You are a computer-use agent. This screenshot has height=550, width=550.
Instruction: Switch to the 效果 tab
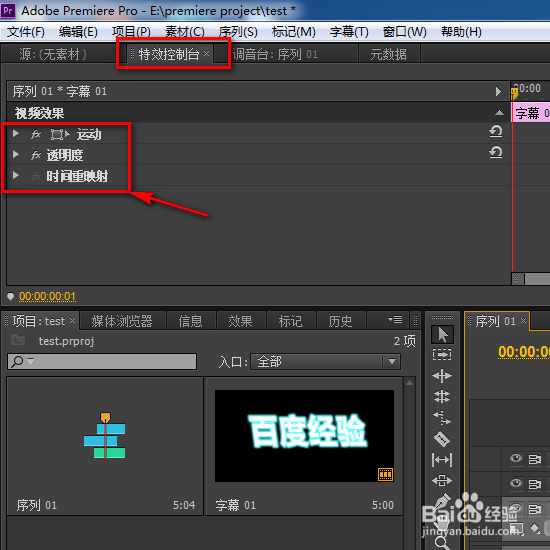(240, 321)
